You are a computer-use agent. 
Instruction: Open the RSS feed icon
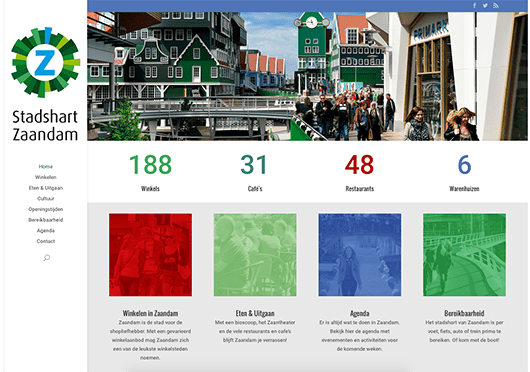coord(496,5)
